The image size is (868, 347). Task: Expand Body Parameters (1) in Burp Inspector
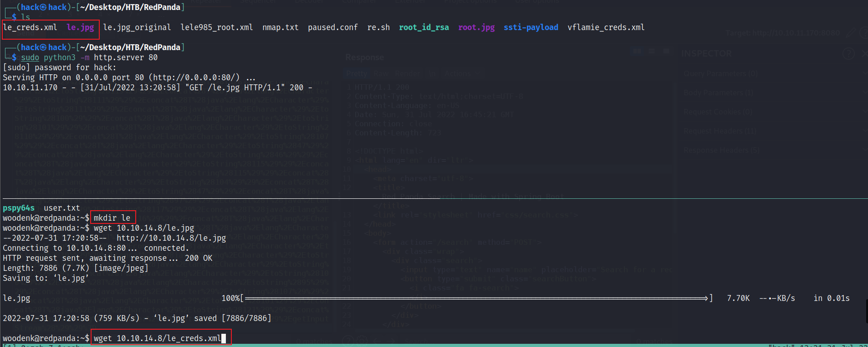tap(718, 93)
